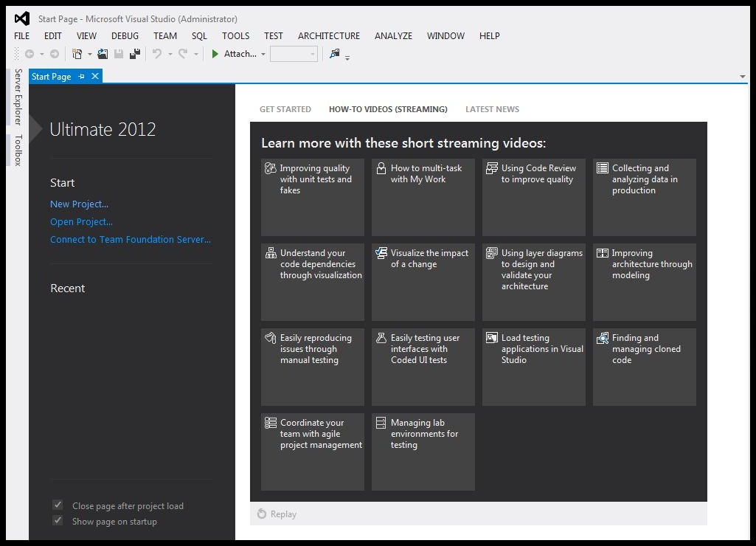Click the Find in Files toolbar icon
The width and height of the screenshot is (756, 546).
tap(333, 53)
